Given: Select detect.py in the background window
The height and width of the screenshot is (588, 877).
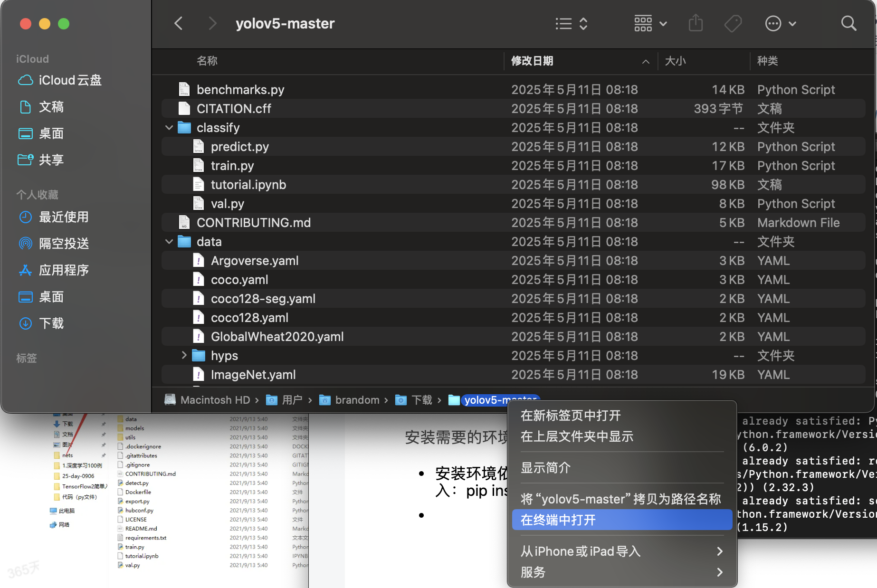Looking at the screenshot, I should (137, 483).
